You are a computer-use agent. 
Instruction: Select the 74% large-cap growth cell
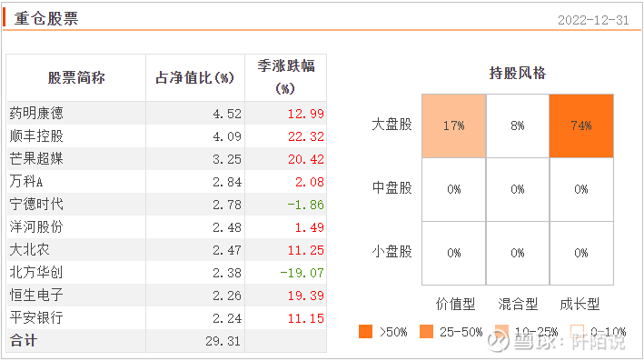pyautogui.click(x=581, y=125)
